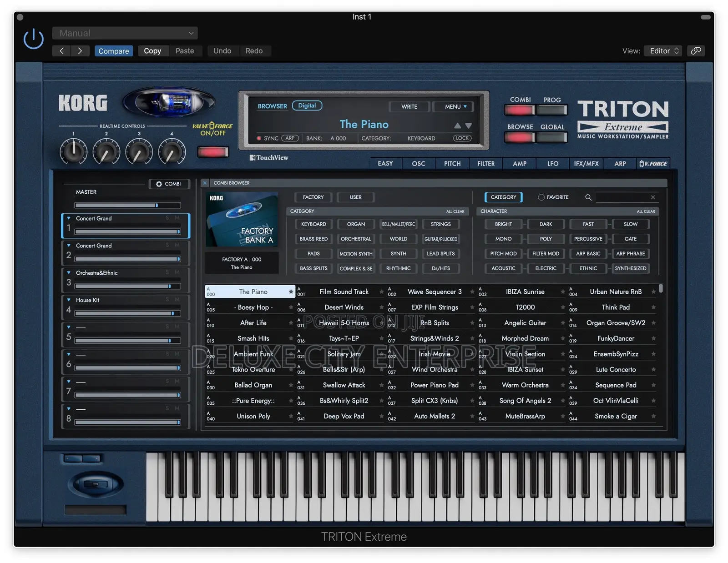Click the search magnifier icon

point(588,197)
